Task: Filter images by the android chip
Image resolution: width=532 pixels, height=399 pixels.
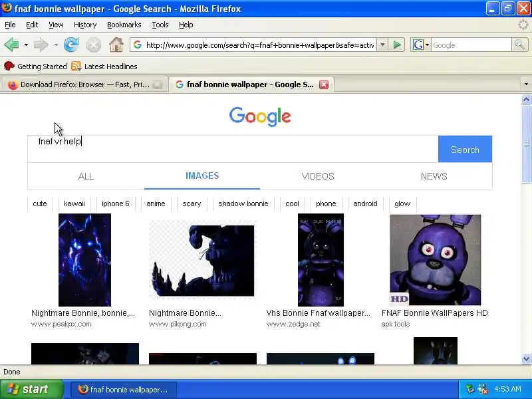Action: point(365,203)
